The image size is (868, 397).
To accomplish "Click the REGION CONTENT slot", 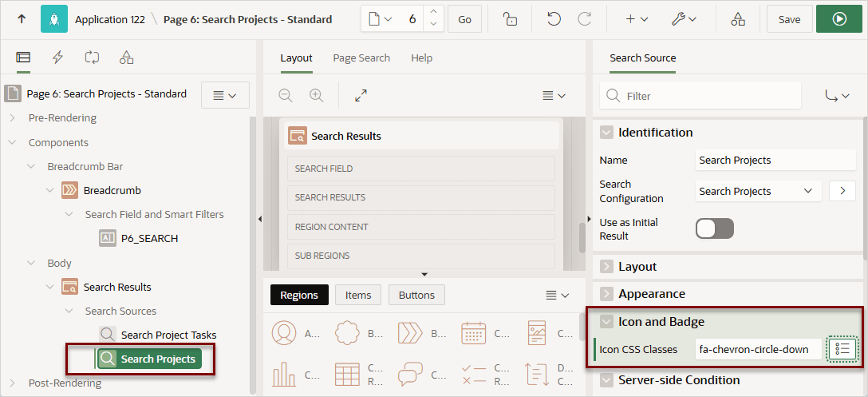I will click(x=420, y=227).
